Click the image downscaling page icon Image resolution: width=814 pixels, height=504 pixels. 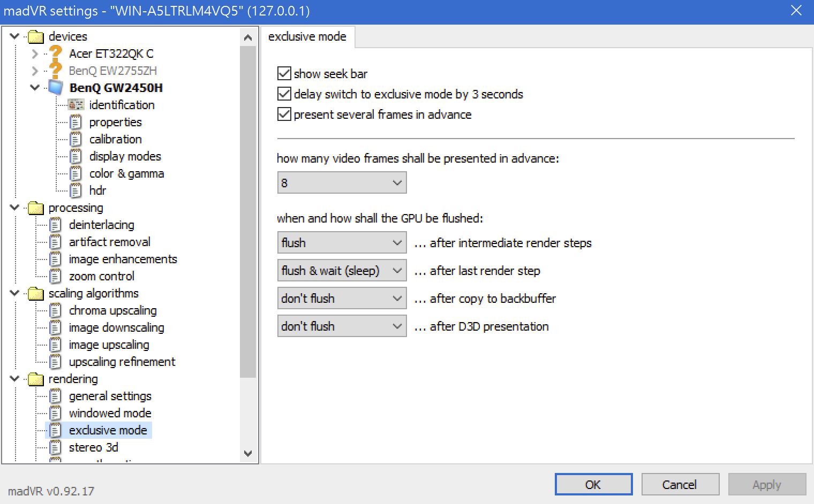56,327
